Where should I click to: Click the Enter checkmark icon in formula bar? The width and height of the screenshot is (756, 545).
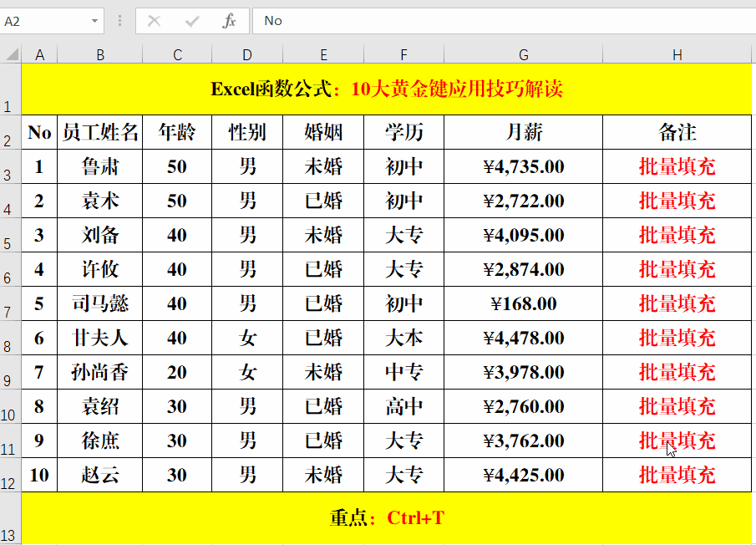click(192, 21)
